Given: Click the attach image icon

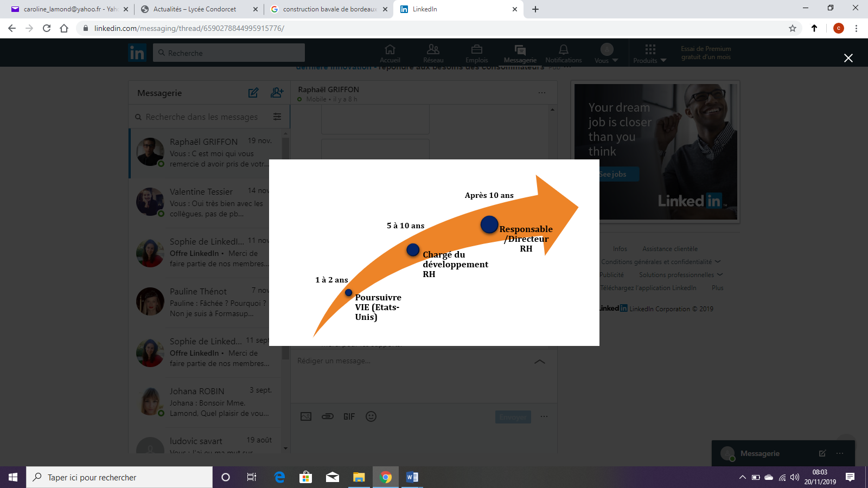Looking at the screenshot, I should [x=306, y=416].
